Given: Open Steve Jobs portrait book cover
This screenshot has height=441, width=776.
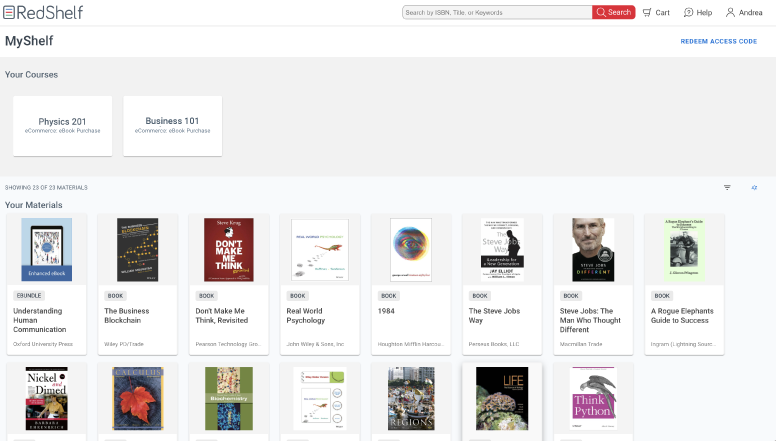Looking at the screenshot, I should [593, 249].
